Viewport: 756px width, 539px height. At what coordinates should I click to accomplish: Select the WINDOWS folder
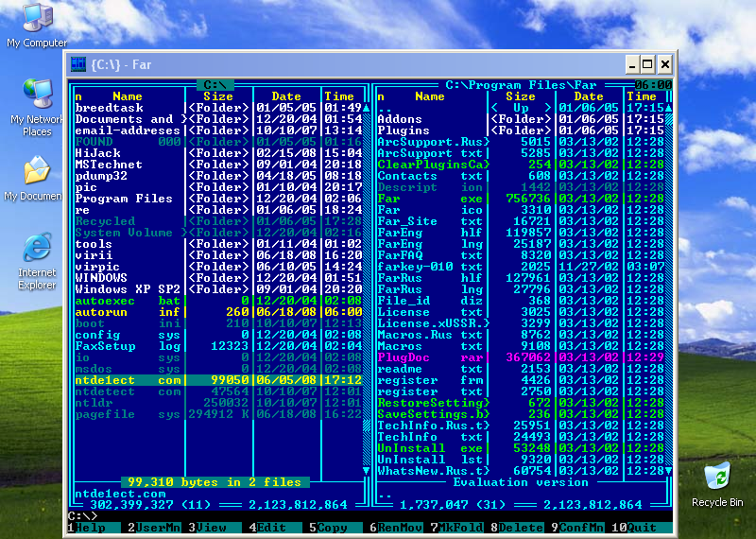click(x=218, y=278)
